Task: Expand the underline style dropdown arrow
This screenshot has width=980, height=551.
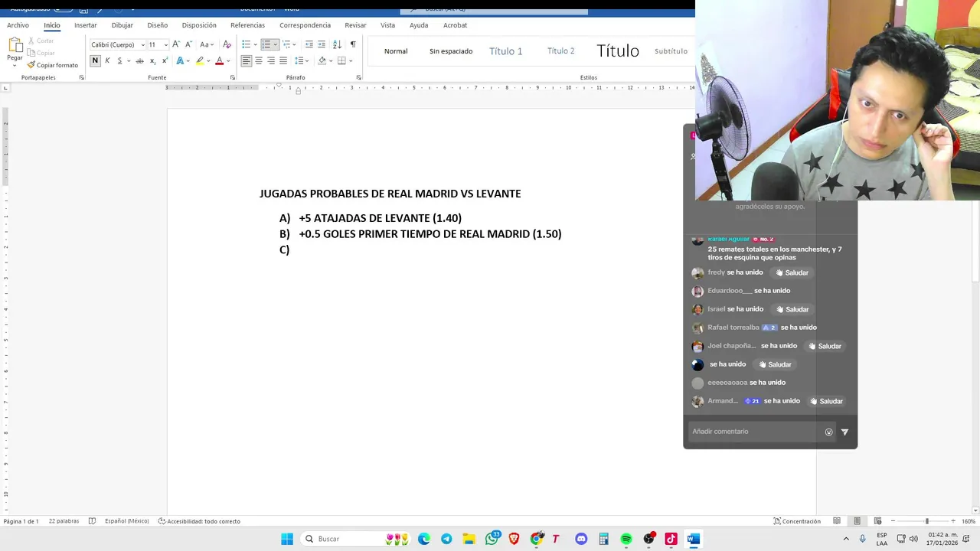Action: pos(129,60)
